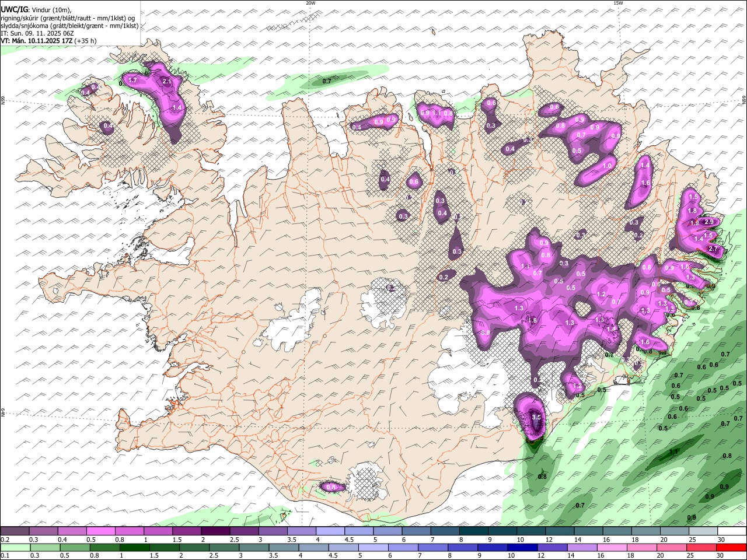Screen dimensions: 747x560
Task: Select the lower legend pale green swatch between 0.1 and 0.3
Action: tap(15, 548)
